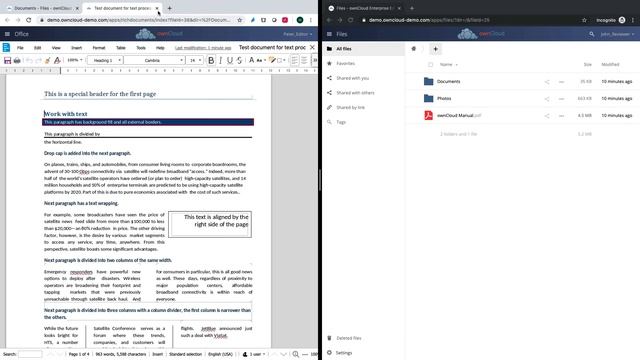
Task: Toggle Strikethrough formatting
Action: (240, 60)
